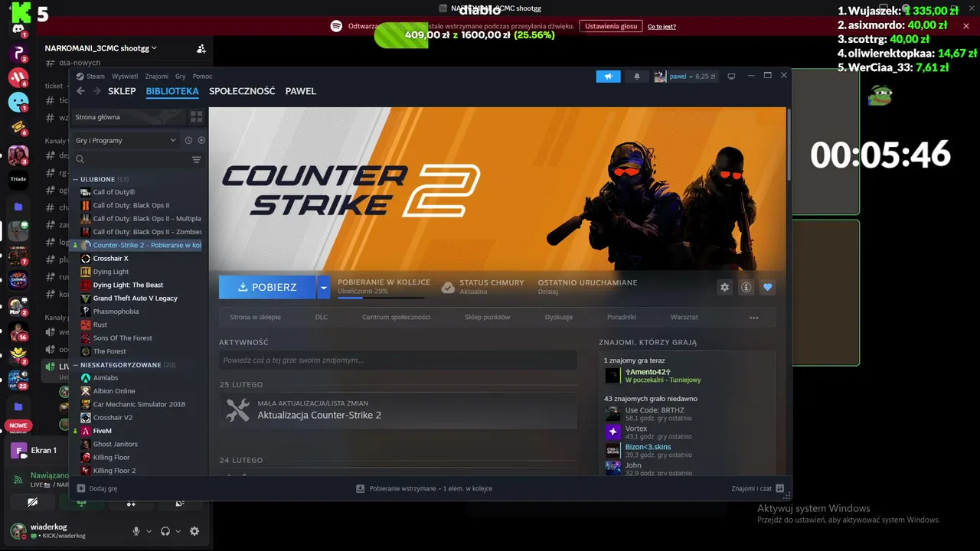980x551 pixels.
Task: Open the Znajomi menu
Action: pos(157,77)
